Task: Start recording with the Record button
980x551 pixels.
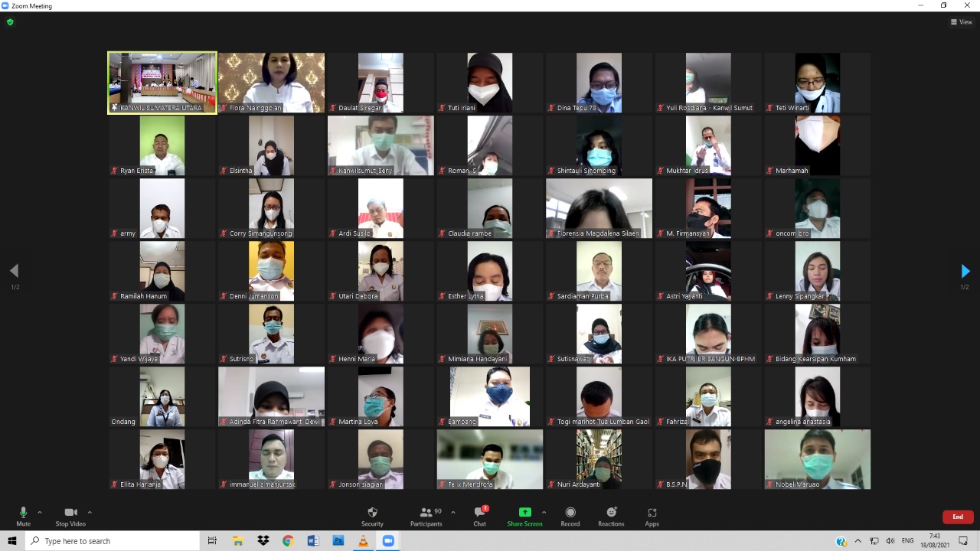Action: coord(570,516)
